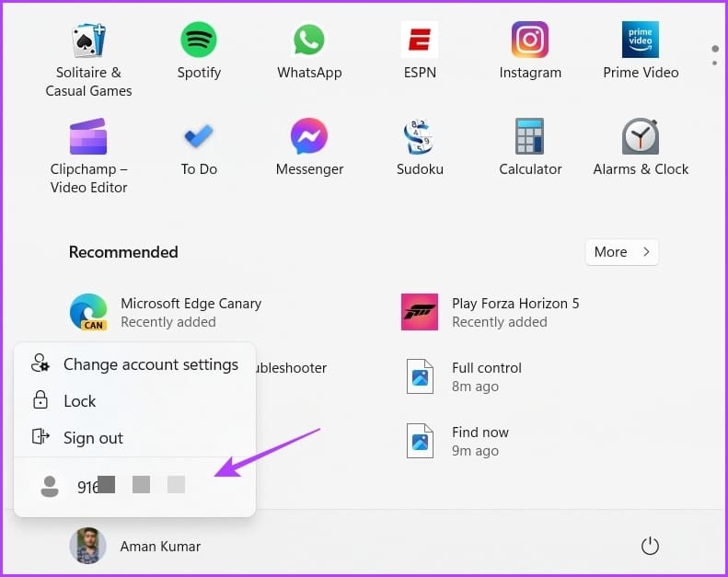Open Play Forza Horizon 5 recommendation

pos(491,312)
